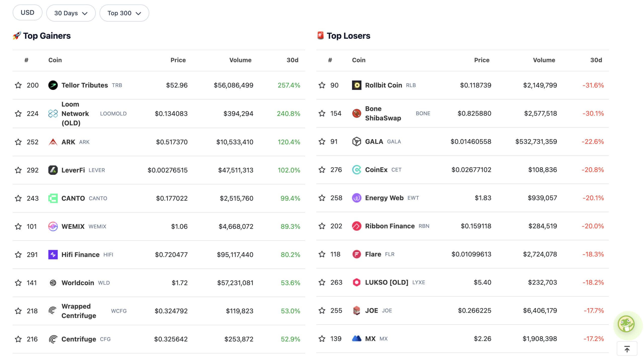The width and height of the screenshot is (644, 360).
Task: Sort Top Losers by Coin column
Action: [358, 60]
